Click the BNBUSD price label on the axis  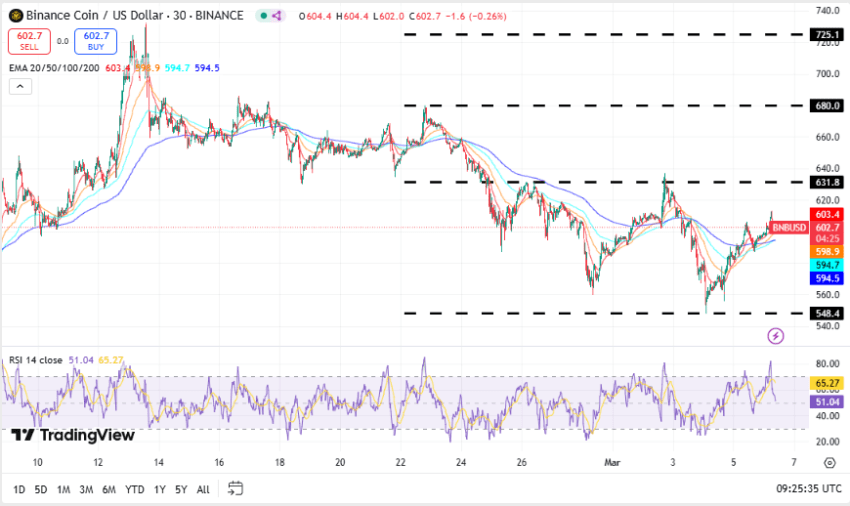(x=790, y=227)
